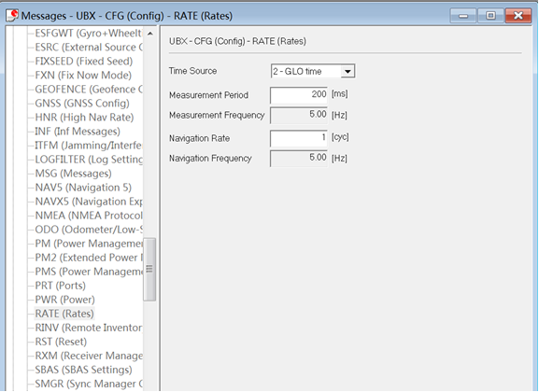Screen dimensions: 539x392
Task: Select LOGFILTER (Log Settings) item
Action: coord(89,160)
